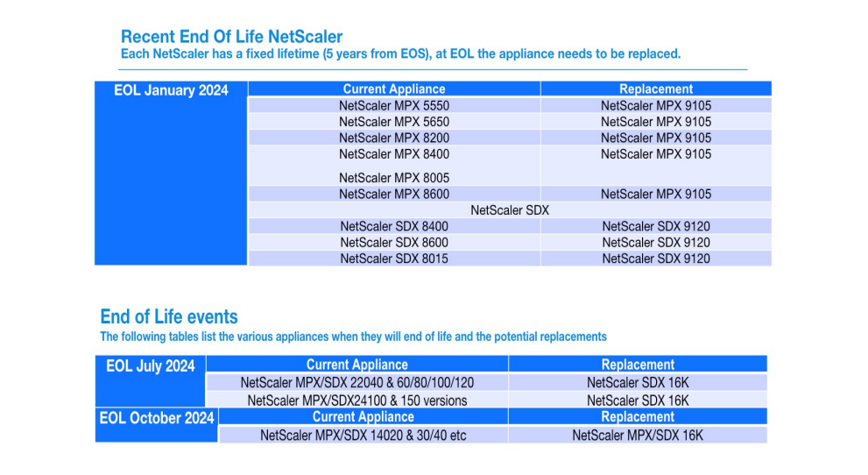Click the "End of Life events" heading
The image size is (868, 475).
(169, 317)
